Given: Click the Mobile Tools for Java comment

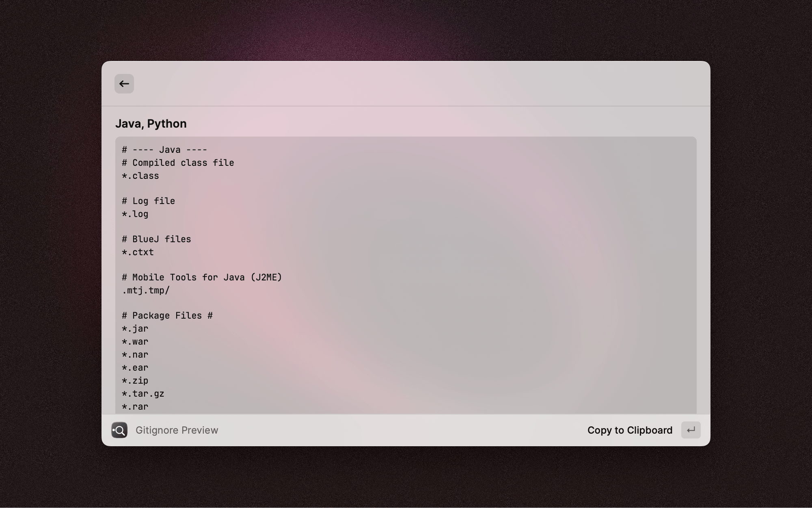Looking at the screenshot, I should point(202,278).
